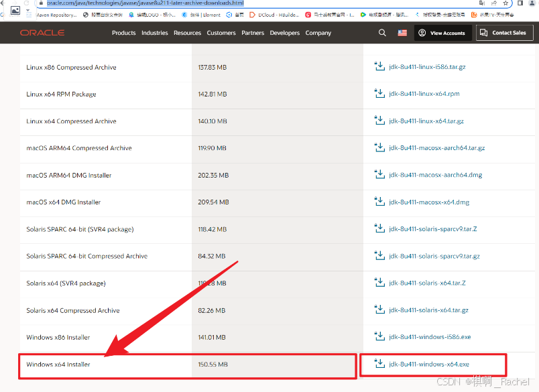
Task: Select 'Linux x64 RPM Package' text
Action: point(61,94)
